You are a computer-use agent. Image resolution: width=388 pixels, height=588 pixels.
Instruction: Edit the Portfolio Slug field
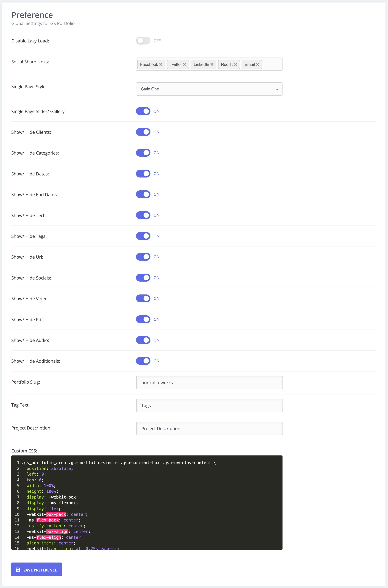pyautogui.click(x=209, y=382)
